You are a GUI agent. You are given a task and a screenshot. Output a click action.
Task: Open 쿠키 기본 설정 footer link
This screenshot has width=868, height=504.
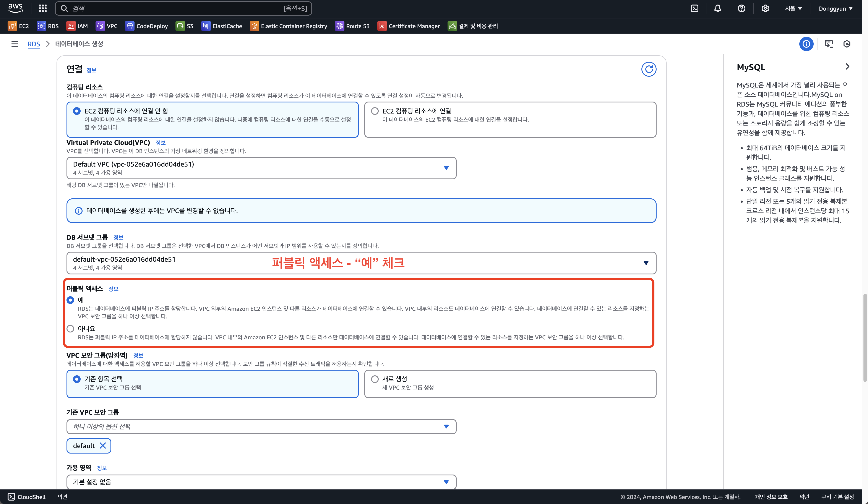pos(837,496)
